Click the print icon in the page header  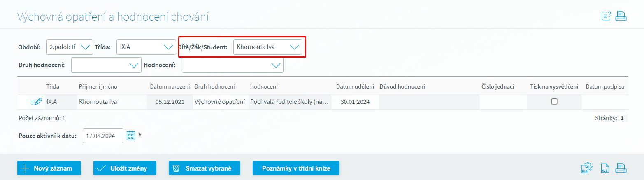tap(621, 16)
